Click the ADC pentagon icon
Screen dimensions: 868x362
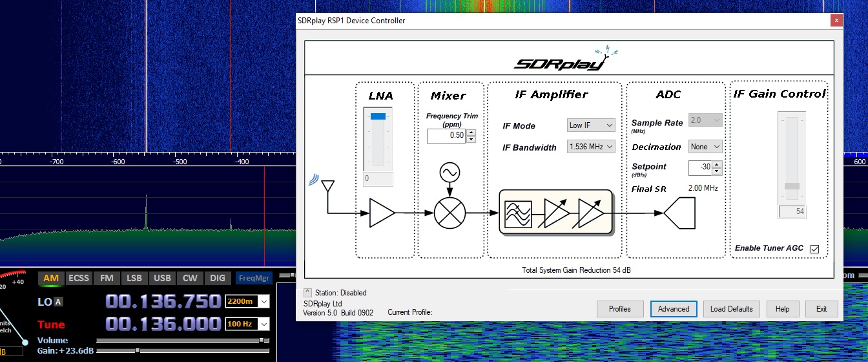679,213
